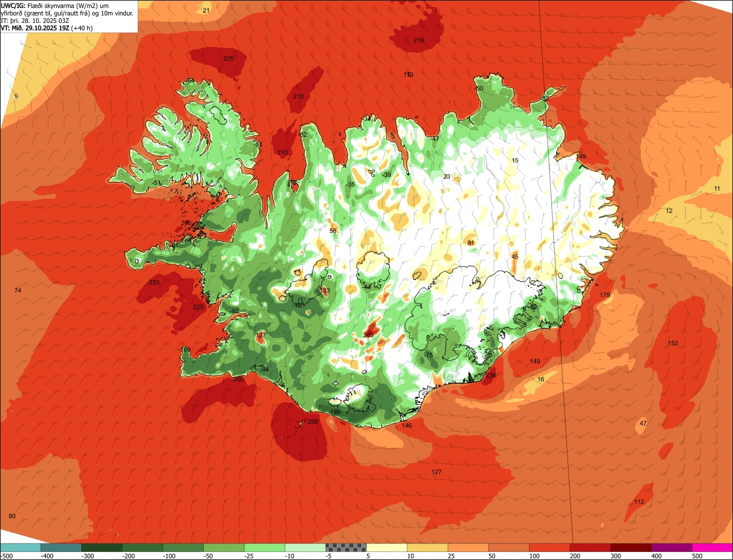Viewport: 733px width, 560px height.
Task: Click the map value -186
Action: (334, 412)
